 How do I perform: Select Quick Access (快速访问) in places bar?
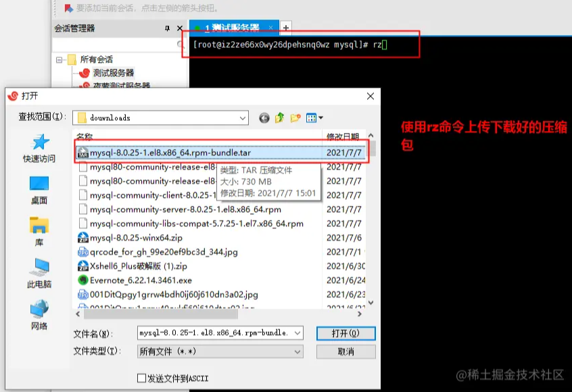pos(39,149)
